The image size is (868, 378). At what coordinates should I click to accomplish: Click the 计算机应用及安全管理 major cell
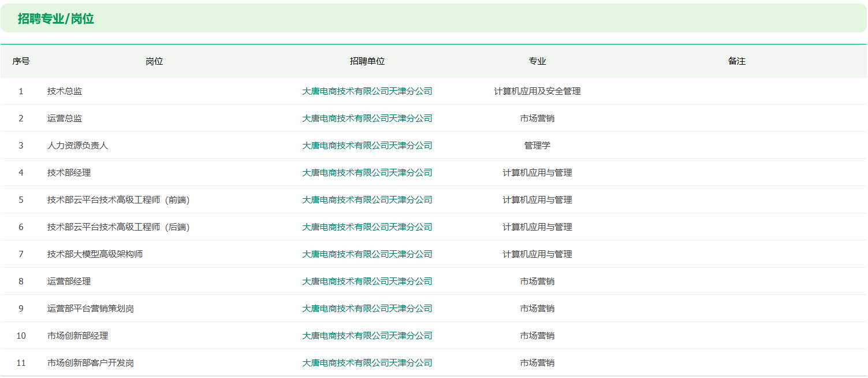coord(538,91)
